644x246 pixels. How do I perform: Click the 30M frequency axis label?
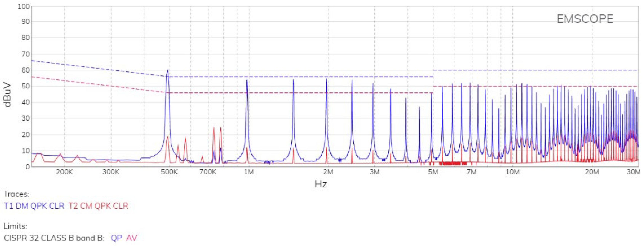633,172
